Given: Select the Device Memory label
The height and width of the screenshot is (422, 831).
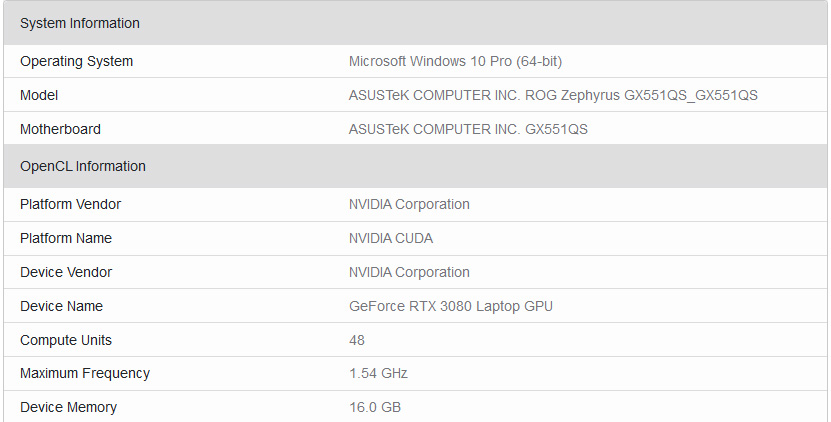Looking at the screenshot, I should 68,408.
